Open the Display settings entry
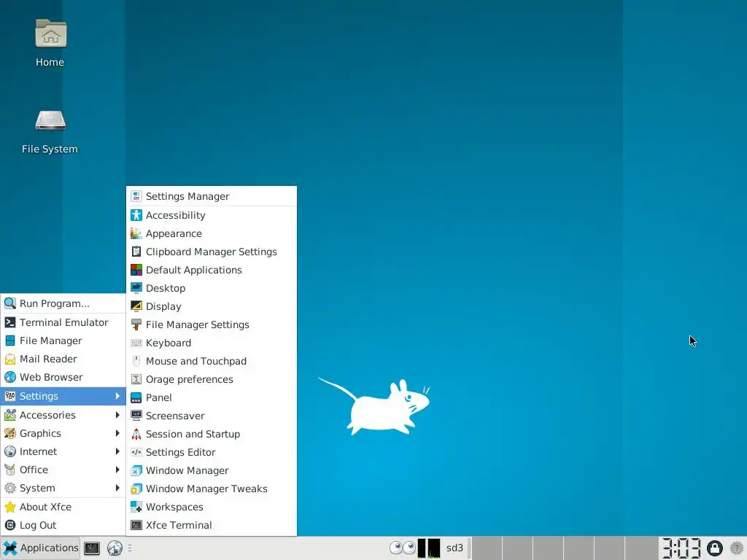This screenshot has width=747, height=560. pos(212,306)
